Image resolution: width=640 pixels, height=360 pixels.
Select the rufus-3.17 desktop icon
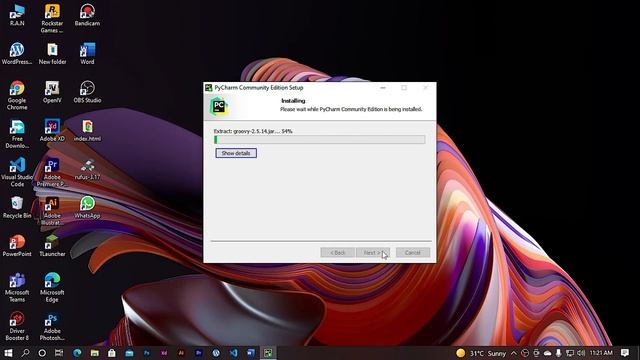tap(87, 169)
